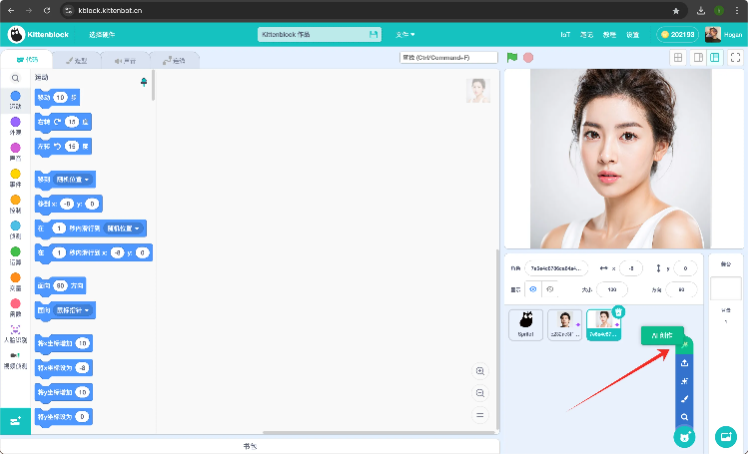Enter fullscreen stage mode

735,58
